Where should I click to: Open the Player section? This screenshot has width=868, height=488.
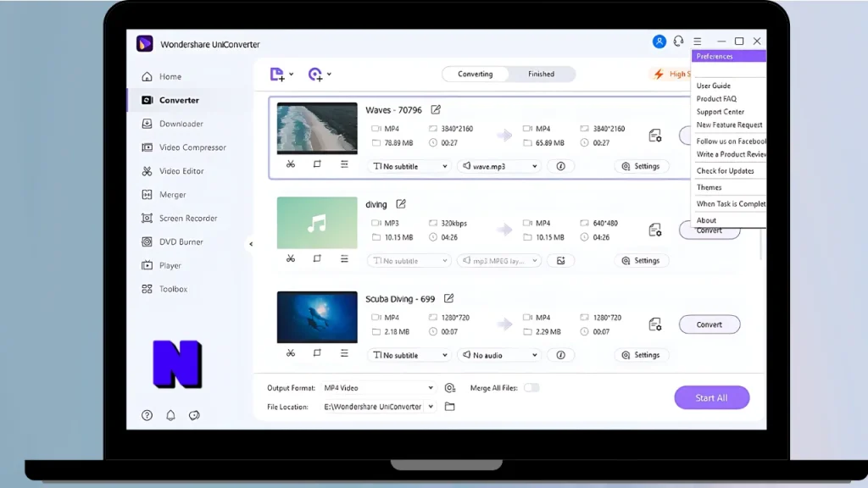click(162, 265)
